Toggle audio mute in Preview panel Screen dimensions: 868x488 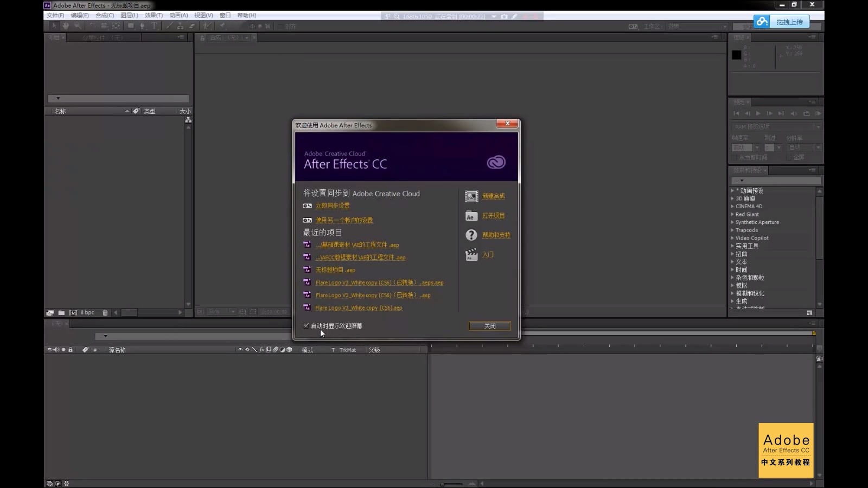[x=794, y=113]
